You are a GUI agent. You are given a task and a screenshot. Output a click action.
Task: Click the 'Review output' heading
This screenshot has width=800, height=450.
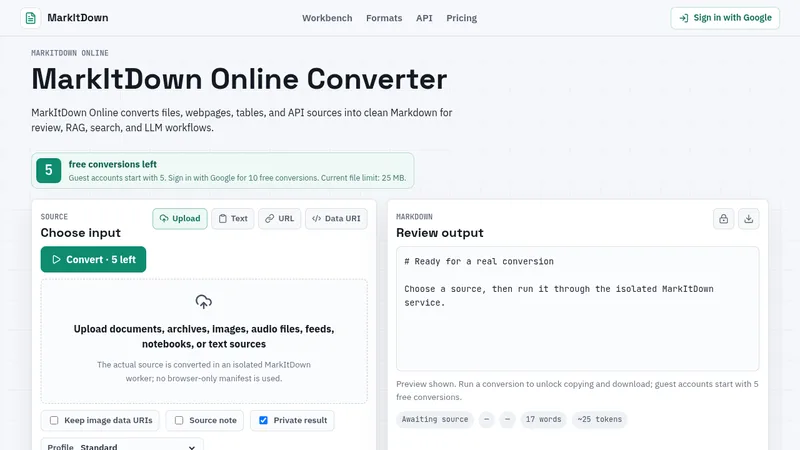click(x=440, y=233)
